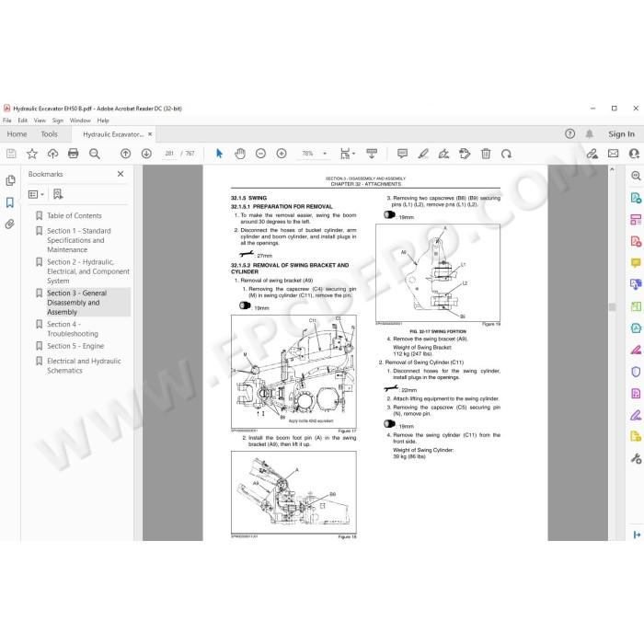Open the Comment tool in right pane
This screenshot has height=644, width=644.
click(636, 263)
